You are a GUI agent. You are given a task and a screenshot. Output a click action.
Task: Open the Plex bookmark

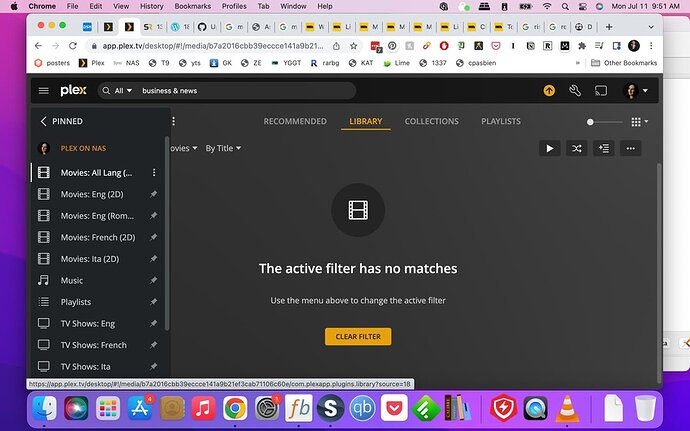(x=92, y=63)
